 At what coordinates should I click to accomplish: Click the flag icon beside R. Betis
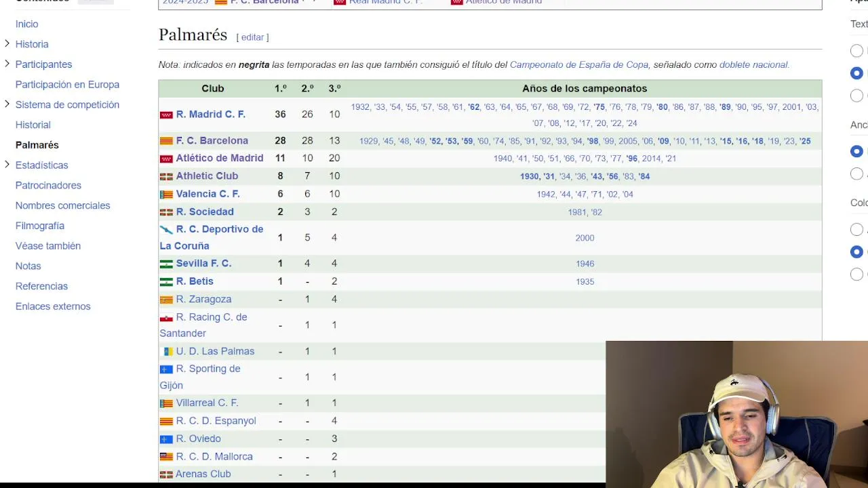coord(166,282)
